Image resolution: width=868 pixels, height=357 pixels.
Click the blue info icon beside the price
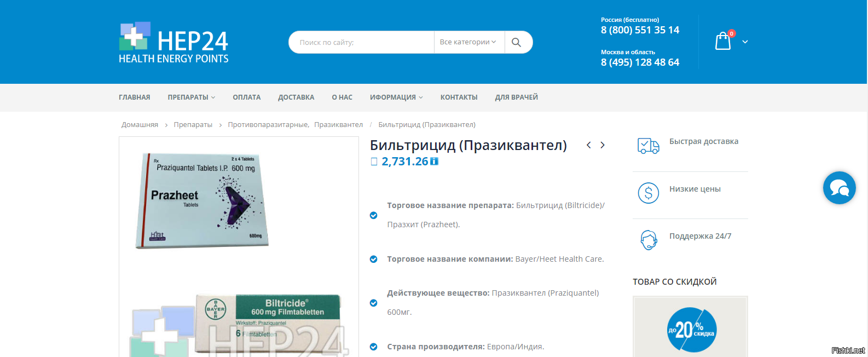tap(435, 162)
